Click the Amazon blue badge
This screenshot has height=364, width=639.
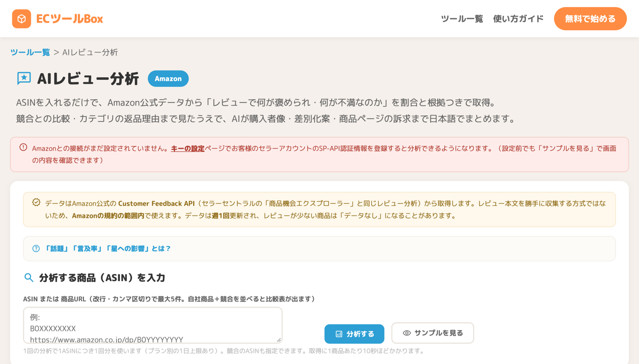pyautogui.click(x=168, y=79)
